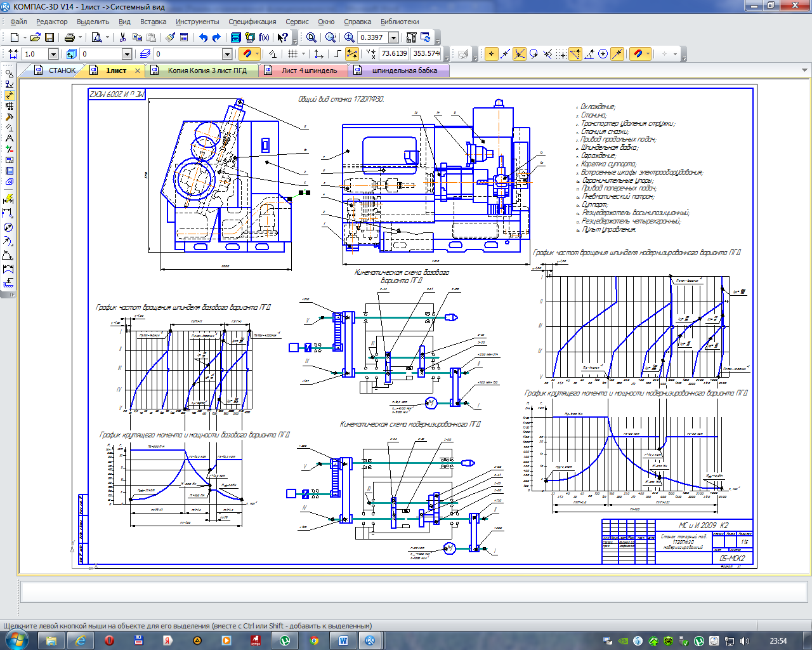Expand the global snaps magnet dropdown arrow

257,54
